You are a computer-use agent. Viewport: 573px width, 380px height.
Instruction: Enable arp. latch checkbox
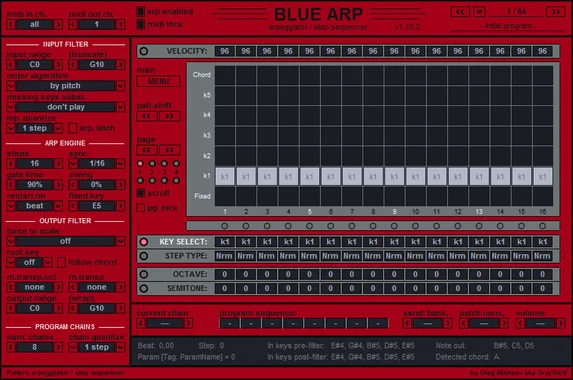click(x=73, y=128)
